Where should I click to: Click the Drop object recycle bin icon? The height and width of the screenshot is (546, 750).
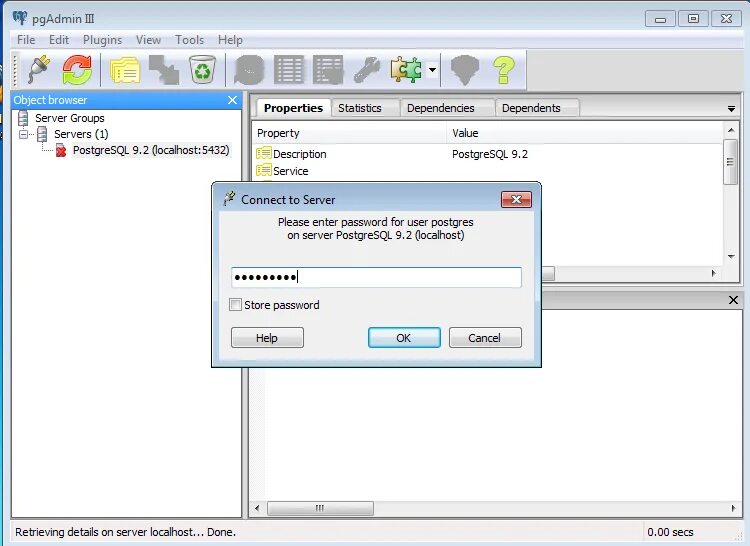pos(202,70)
